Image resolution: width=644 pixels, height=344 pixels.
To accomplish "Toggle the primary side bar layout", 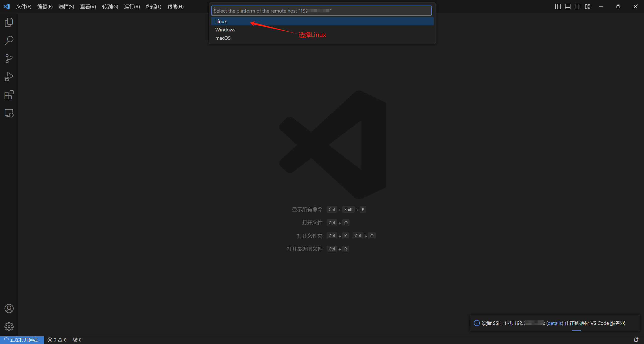I will [558, 7].
